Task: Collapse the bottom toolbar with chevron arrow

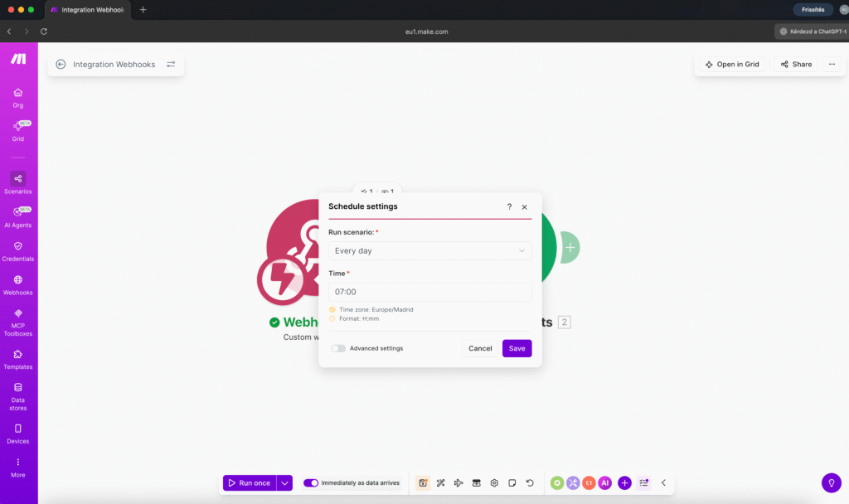Action: (x=663, y=482)
